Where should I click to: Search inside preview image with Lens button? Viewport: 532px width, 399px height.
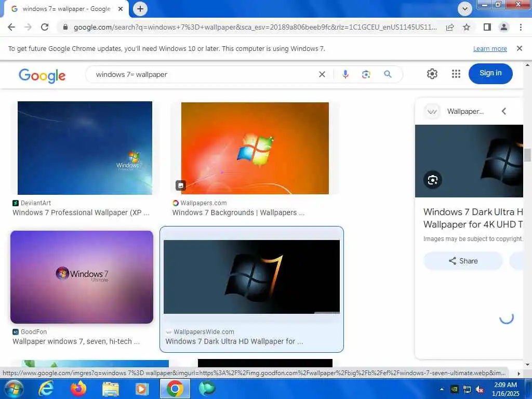click(x=433, y=180)
